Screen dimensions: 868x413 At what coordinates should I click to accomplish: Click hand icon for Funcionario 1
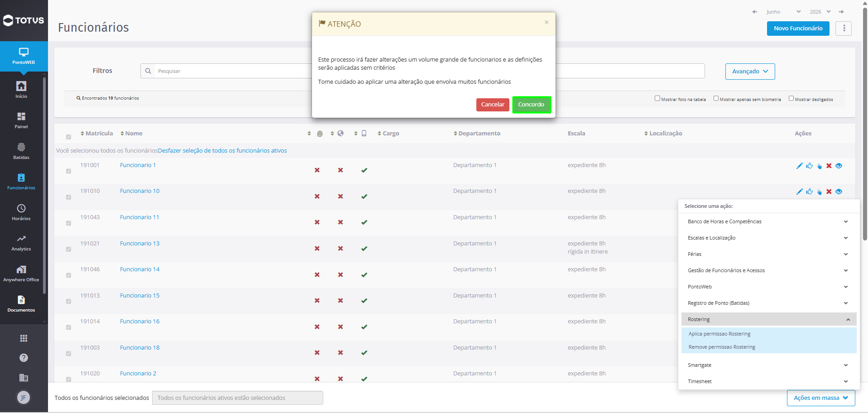tap(819, 166)
